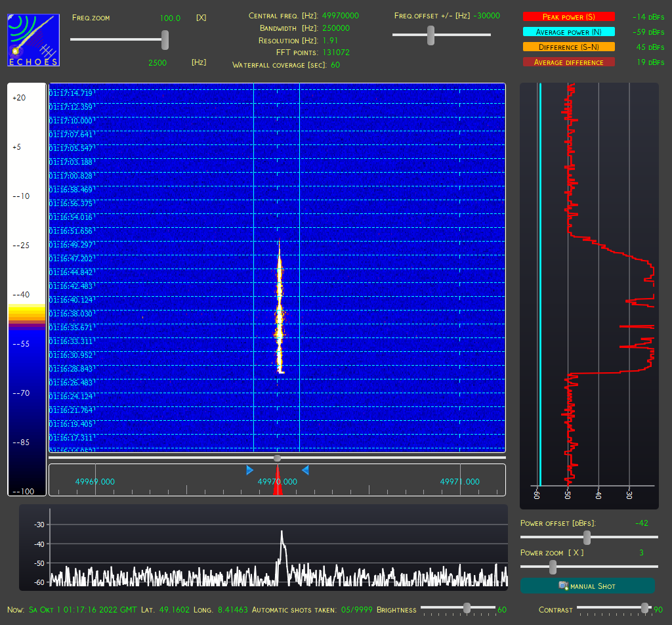Click the power color scale bar

(26, 290)
